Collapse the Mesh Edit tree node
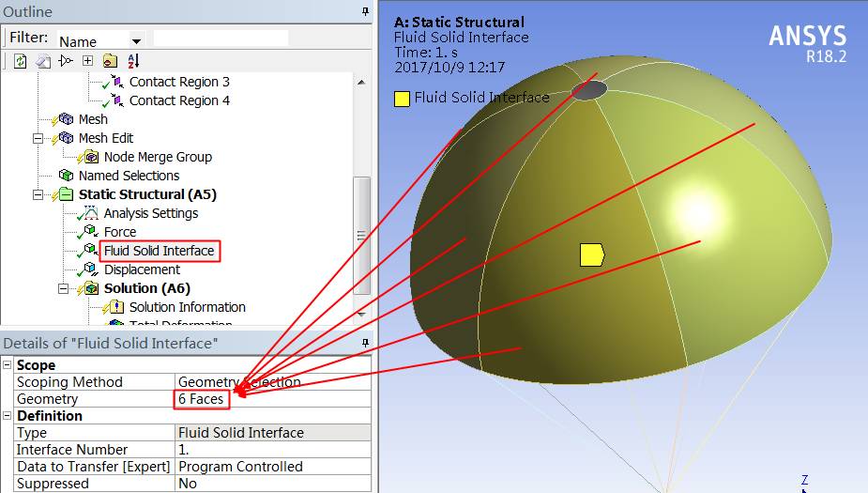 38,138
